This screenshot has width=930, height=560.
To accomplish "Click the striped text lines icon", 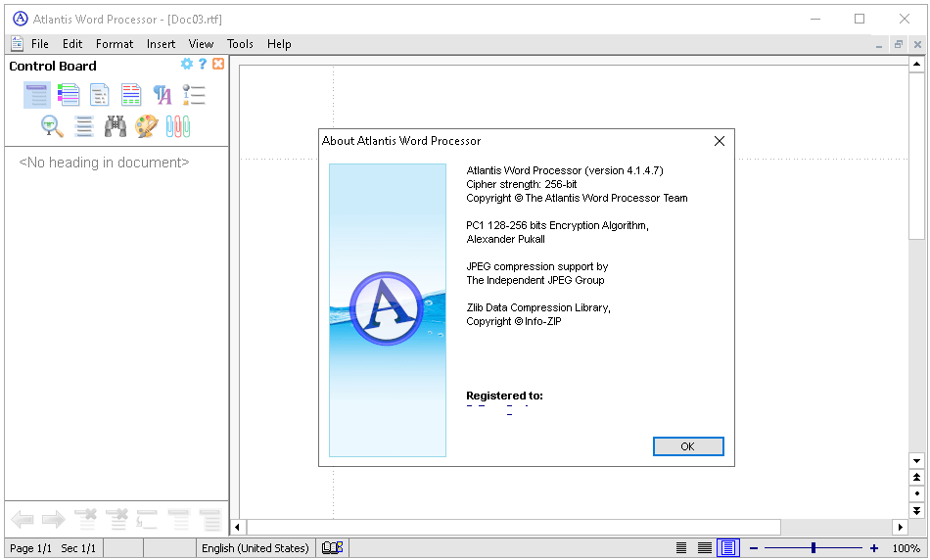I will [x=83, y=126].
